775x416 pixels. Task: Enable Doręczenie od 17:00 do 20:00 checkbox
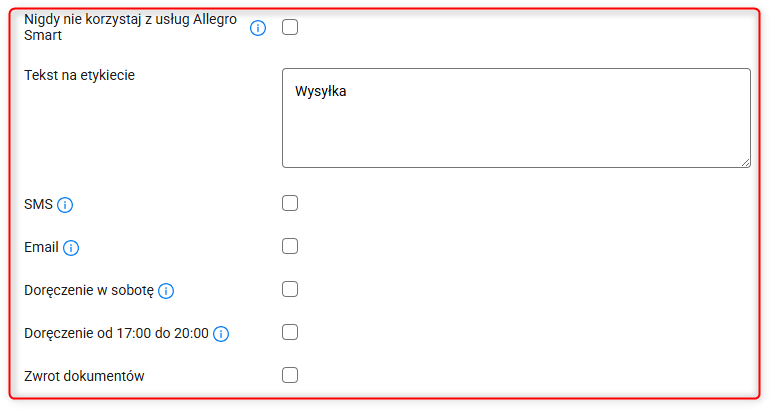coord(290,333)
